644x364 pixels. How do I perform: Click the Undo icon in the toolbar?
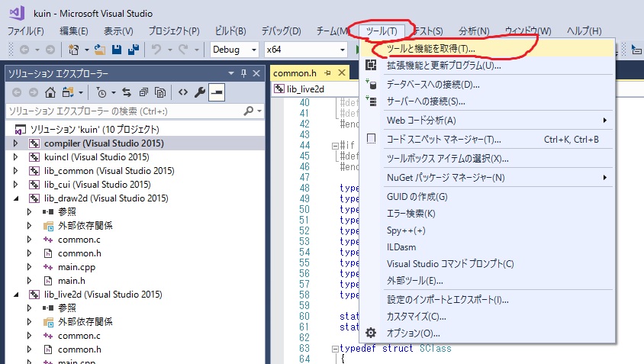(156, 50)
